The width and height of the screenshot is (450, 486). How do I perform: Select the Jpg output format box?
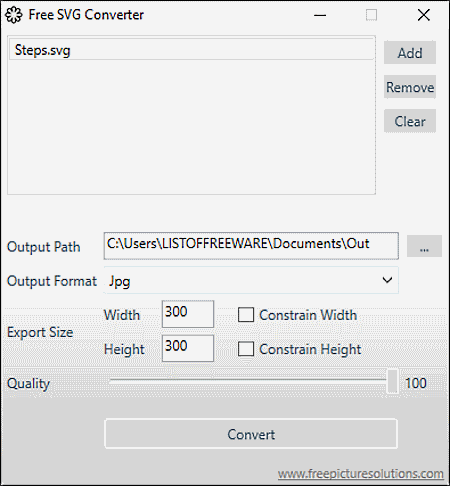pyautogui.click(x=251, y=280)
